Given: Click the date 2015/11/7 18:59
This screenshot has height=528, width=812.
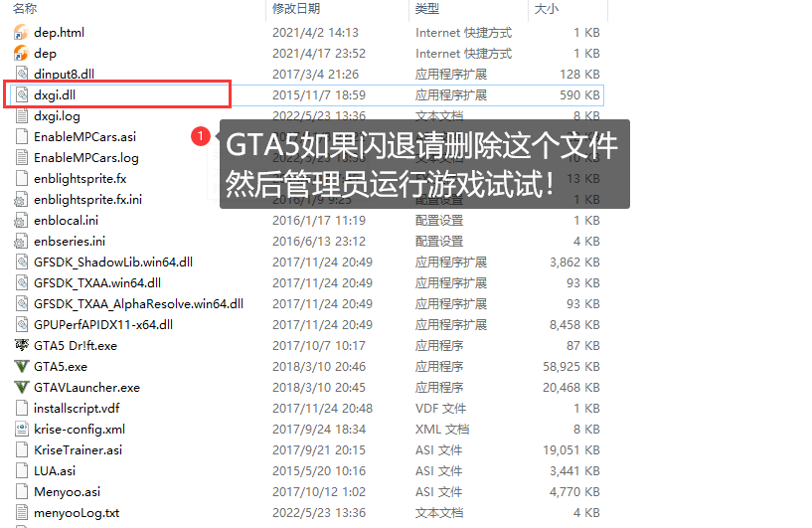Looking at the screenshot, I should pos(319,95).
